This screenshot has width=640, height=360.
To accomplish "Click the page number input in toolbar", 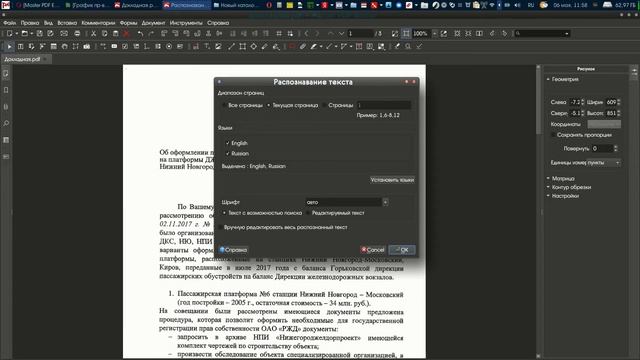I will pyautogui.click(x=360, y=33).
